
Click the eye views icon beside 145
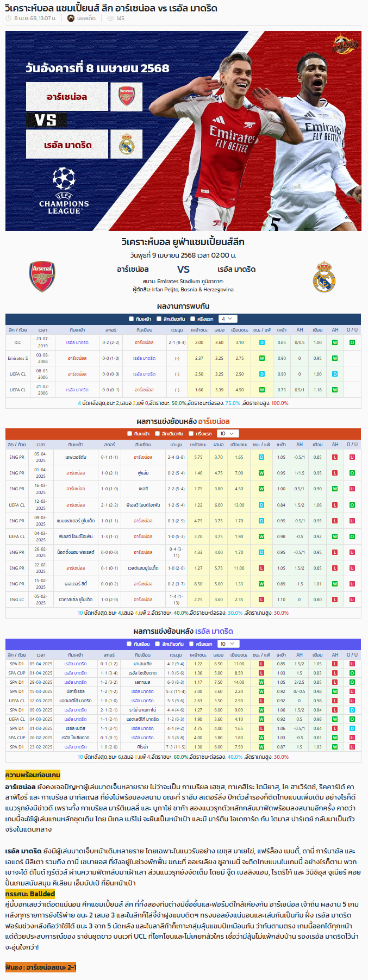(111, 18)
